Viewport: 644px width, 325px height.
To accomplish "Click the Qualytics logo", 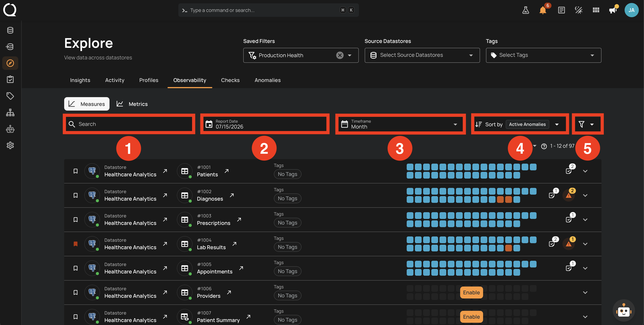I will click(10, 10).
